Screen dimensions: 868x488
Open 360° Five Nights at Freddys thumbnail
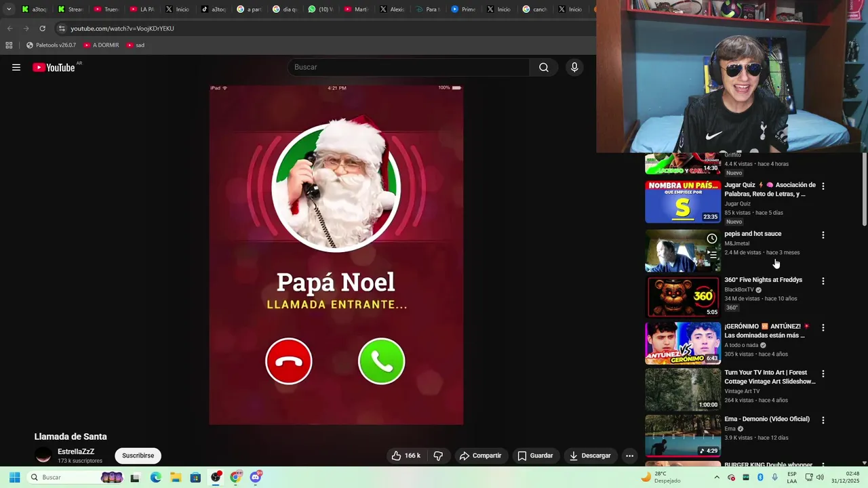pos(683,297)
